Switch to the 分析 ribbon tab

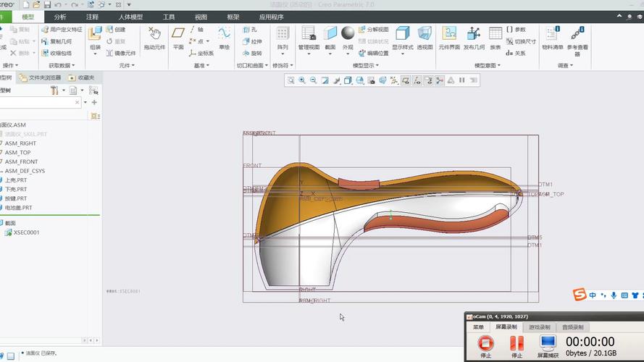click(60, 17)
